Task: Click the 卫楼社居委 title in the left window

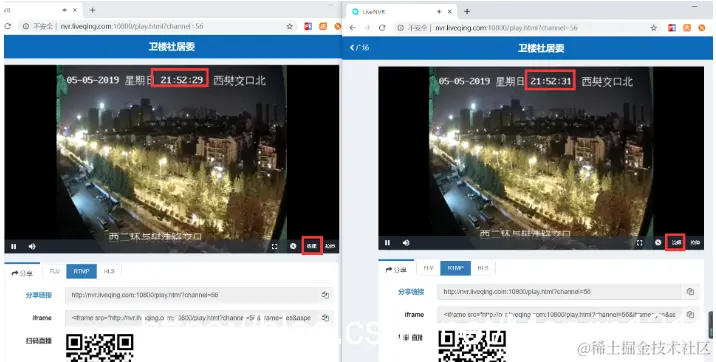Action: (172, 47)
